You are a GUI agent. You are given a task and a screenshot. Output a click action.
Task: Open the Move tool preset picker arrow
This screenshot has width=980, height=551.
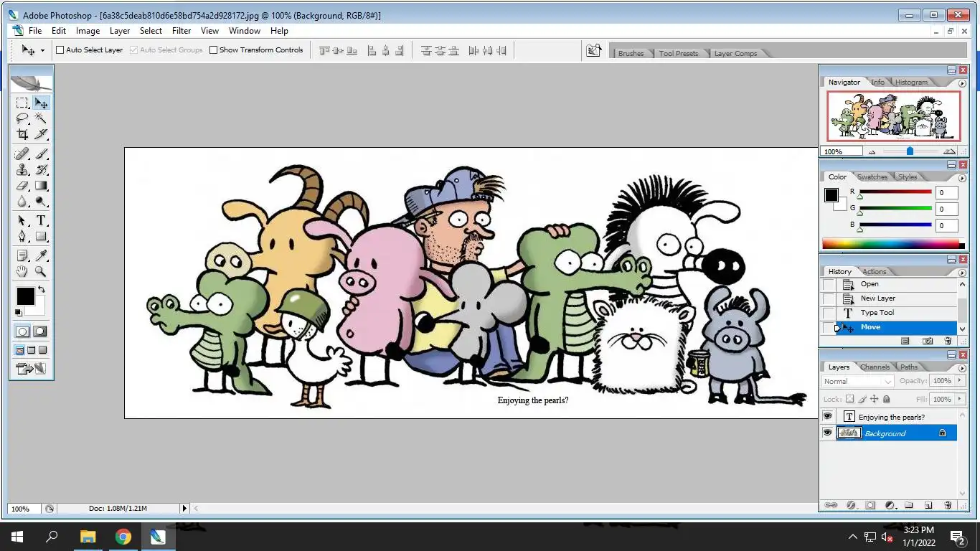coord(42,50)
